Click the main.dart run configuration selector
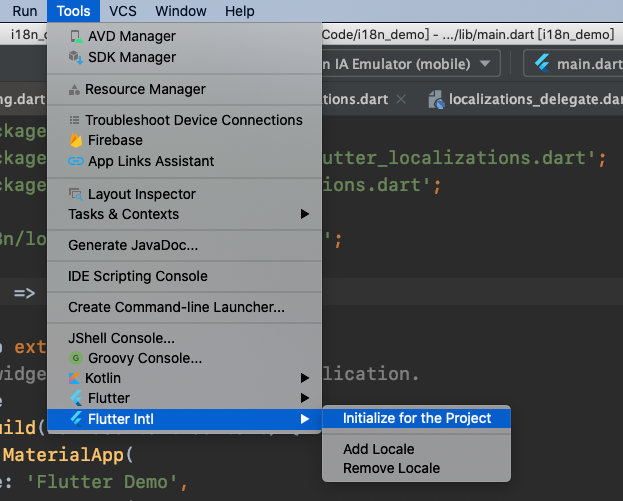623x501 pixels. [x=573, y=64]
